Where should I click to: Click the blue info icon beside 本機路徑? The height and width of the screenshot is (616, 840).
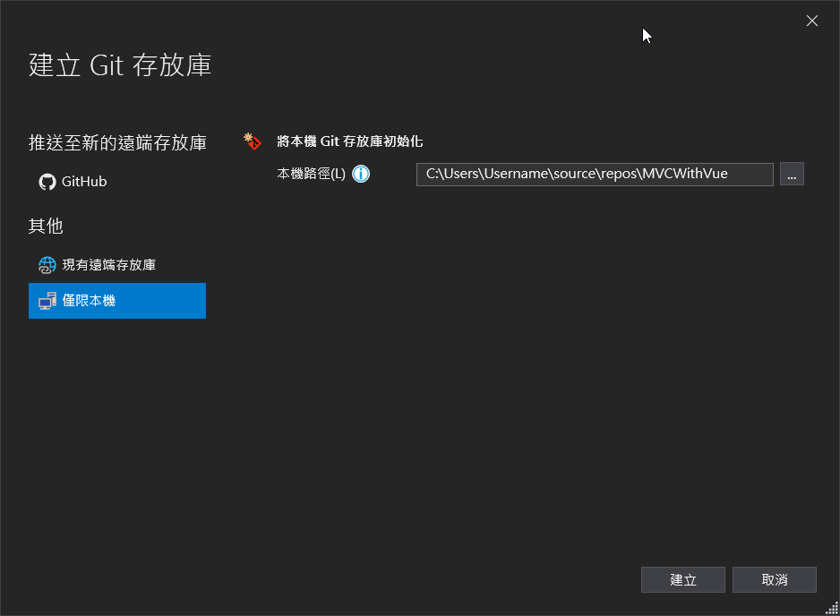tap(361, 174)
